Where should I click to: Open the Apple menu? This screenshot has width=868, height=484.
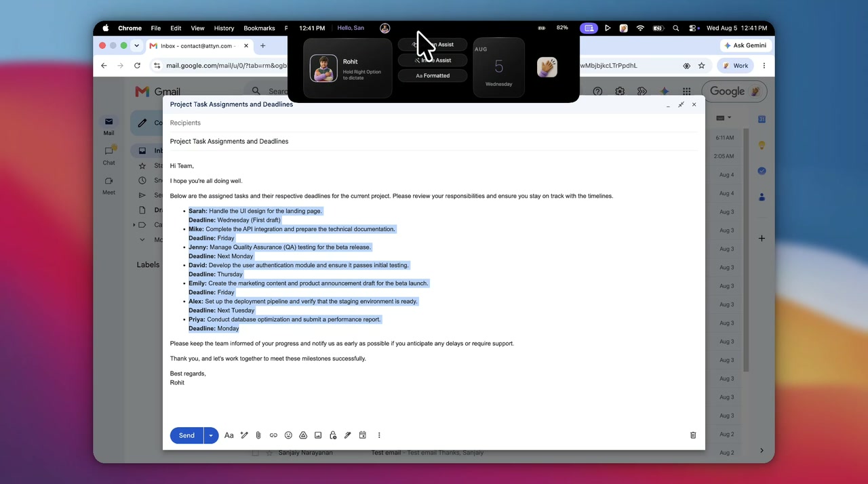click(x=105, y=28)
